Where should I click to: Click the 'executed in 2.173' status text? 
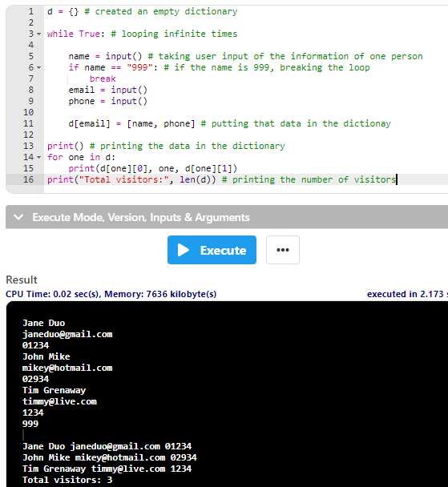tap(406, 294)
